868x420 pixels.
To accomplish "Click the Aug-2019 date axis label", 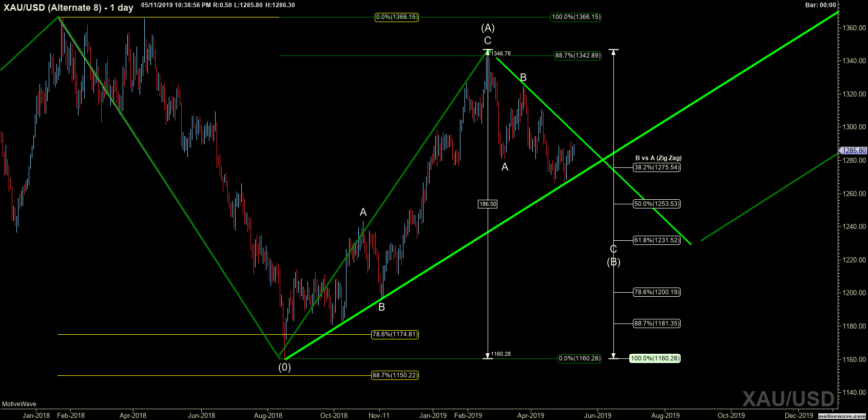I will coord(665,415).
